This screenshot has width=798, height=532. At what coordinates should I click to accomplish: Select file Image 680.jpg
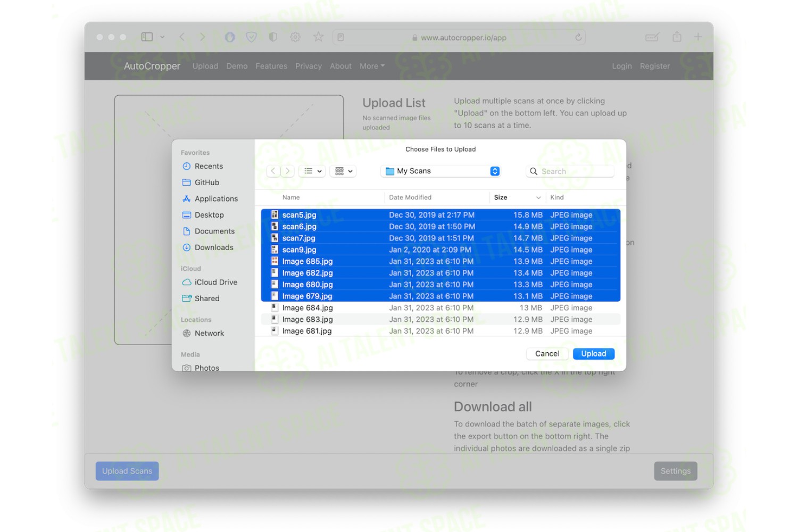(x=440, y=285)
